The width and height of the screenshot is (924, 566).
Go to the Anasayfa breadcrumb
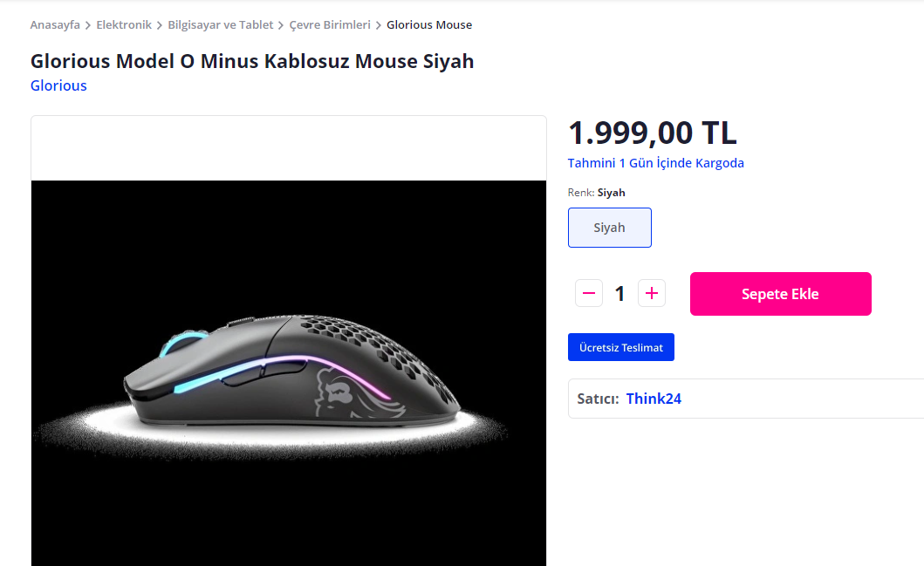click(55, 25)
